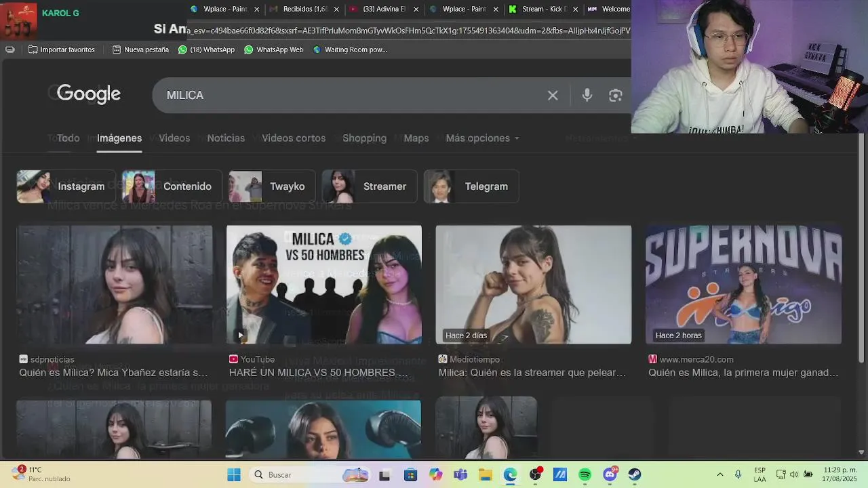Click the Google logo

click(x=89, y=94)
